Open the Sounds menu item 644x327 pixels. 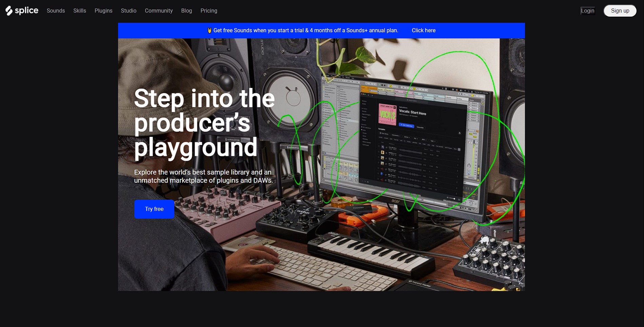[x=56, y=11]
